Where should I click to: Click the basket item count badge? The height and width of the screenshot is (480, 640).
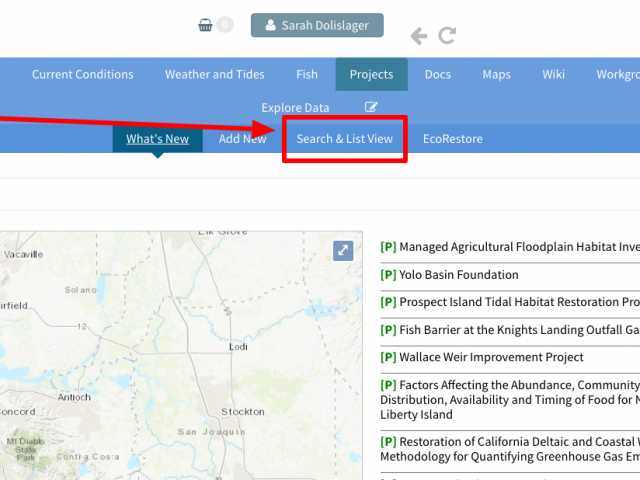(x=224, y=24)
